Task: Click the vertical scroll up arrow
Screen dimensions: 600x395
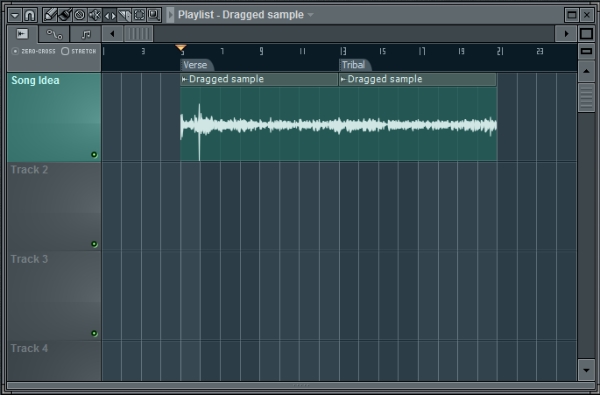Action: 586,71
